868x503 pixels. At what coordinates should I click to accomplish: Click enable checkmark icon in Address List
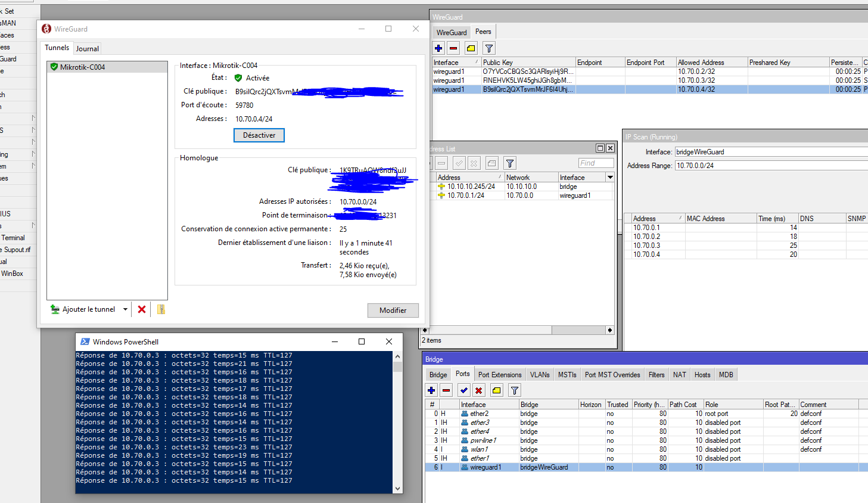tap(459, 163)
